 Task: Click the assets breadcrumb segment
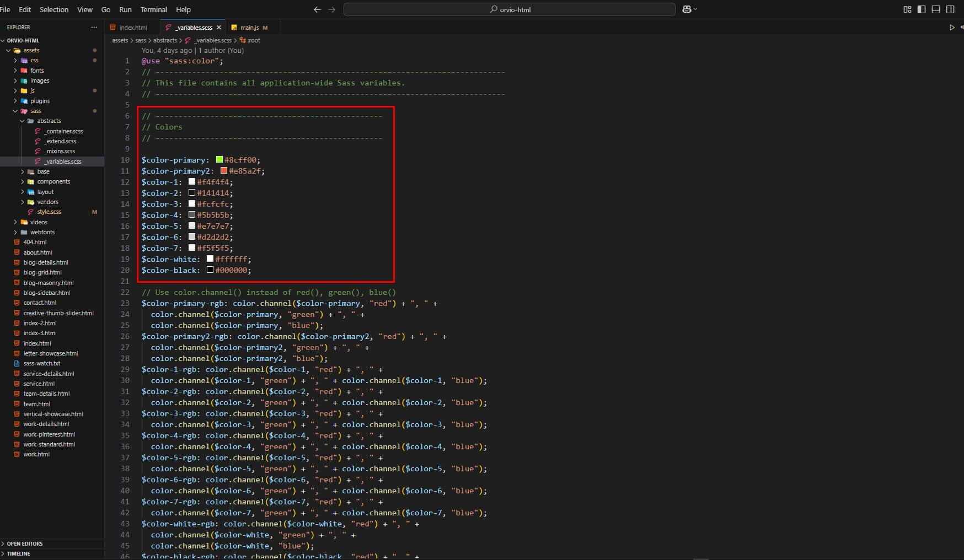tap(120, 40)
